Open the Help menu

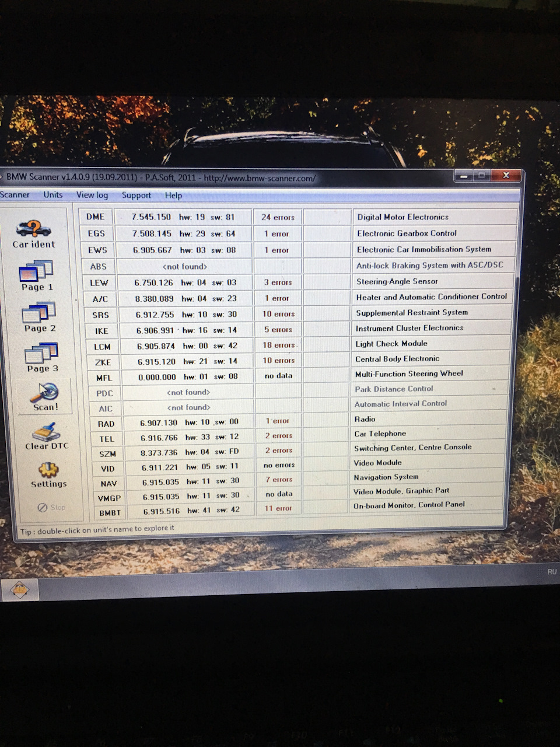(173, 196)
